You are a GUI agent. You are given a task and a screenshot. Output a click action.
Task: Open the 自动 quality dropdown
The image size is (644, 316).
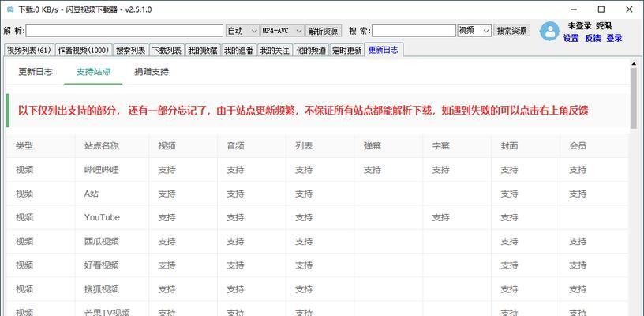(242, 31)
